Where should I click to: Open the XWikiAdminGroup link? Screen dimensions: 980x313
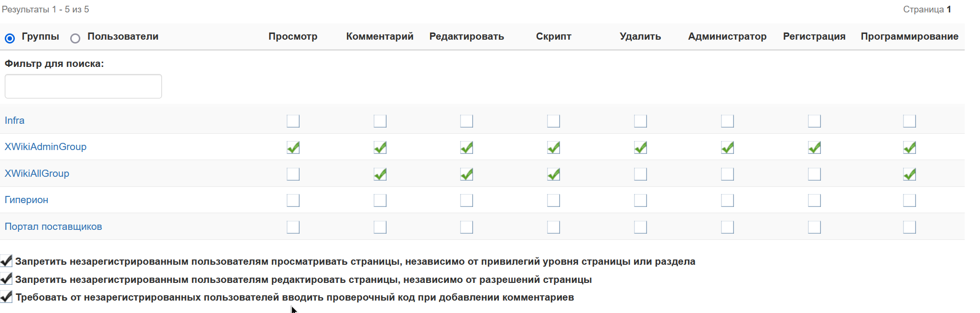[45, 147]
